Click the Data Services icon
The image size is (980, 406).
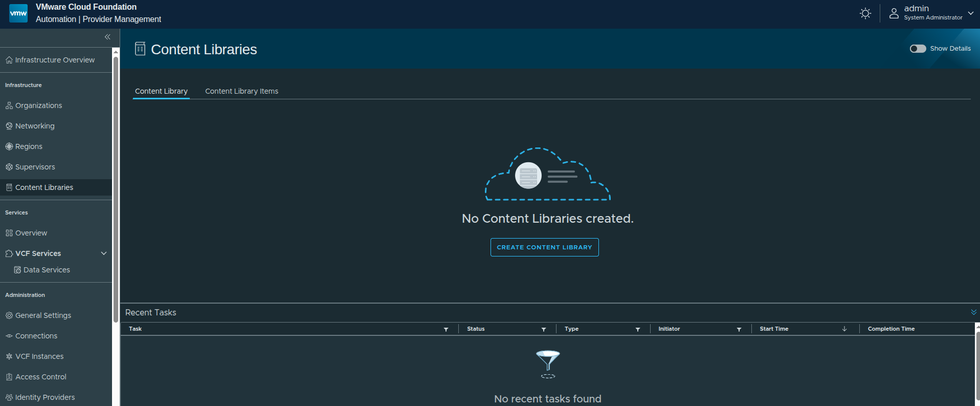(x=17, y=270)
